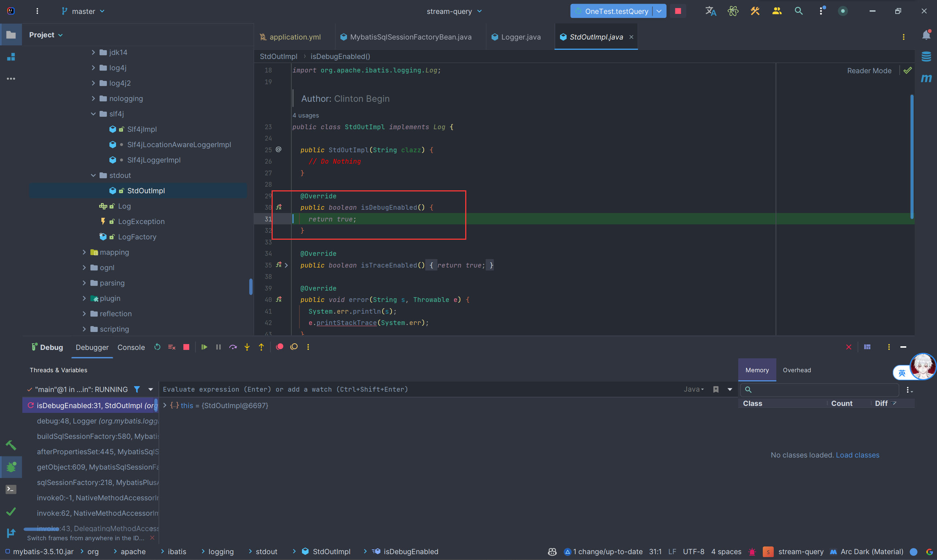Open the Database tool window icon

(926, 57)
